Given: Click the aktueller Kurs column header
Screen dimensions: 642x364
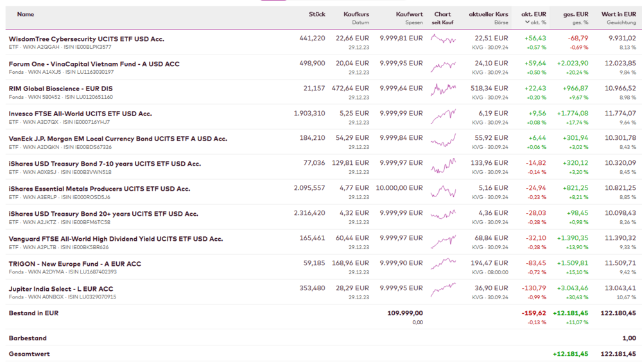Looking at the screenshot, I should click(488, 14).
